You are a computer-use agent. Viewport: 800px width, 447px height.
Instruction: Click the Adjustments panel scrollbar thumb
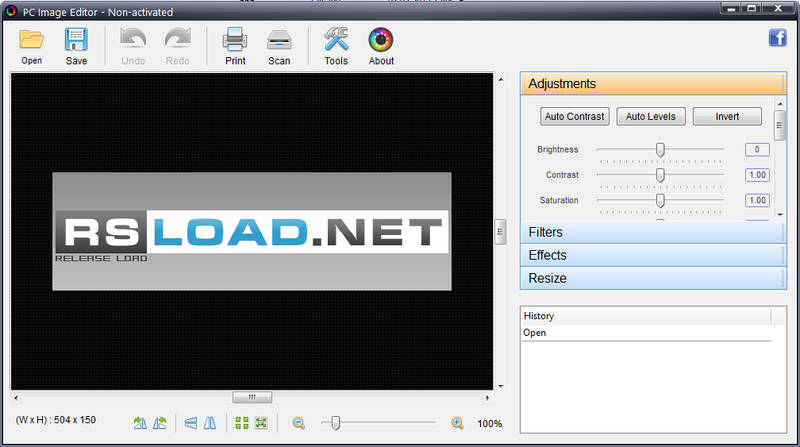[x=780, y=126]
